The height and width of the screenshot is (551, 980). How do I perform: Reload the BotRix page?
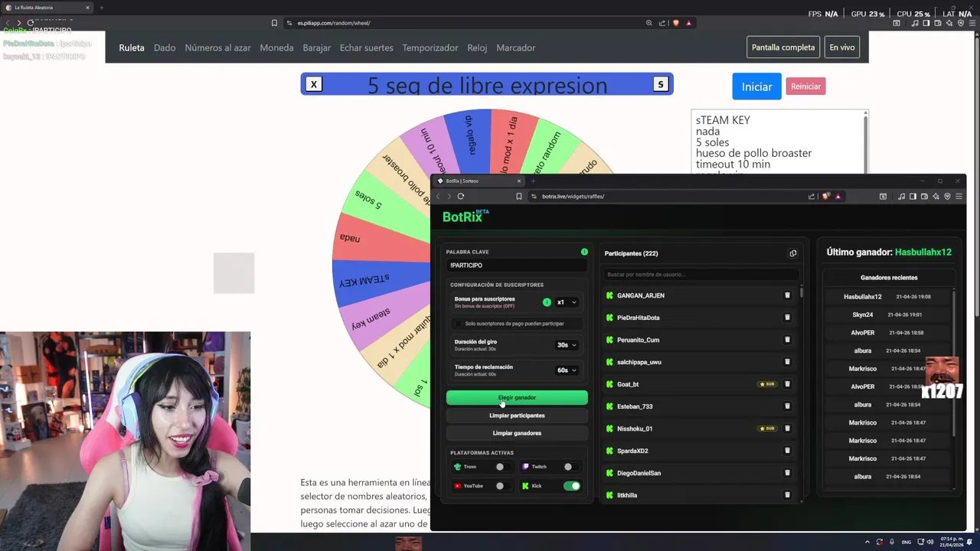point(461,196)
